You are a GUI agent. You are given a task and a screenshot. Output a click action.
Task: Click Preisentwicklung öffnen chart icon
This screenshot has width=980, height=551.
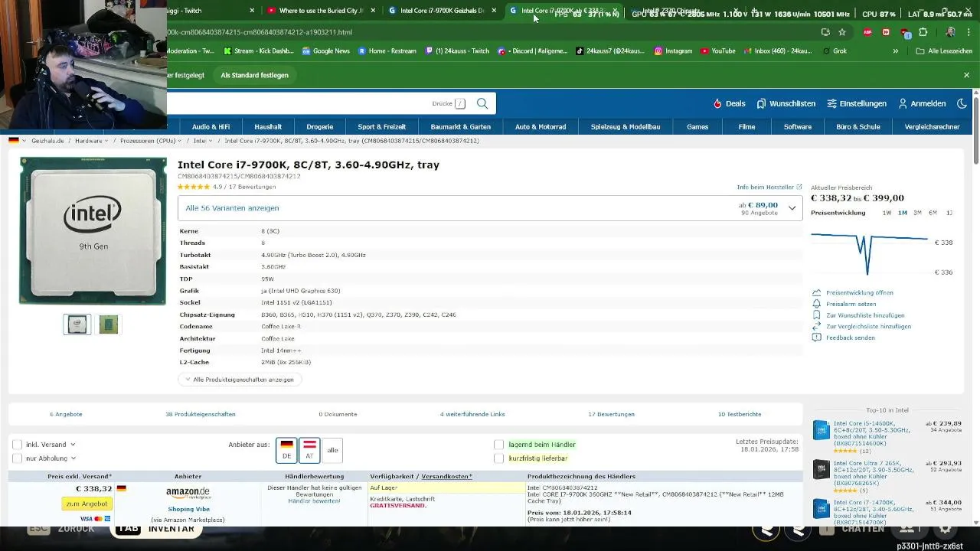point(817,292)
